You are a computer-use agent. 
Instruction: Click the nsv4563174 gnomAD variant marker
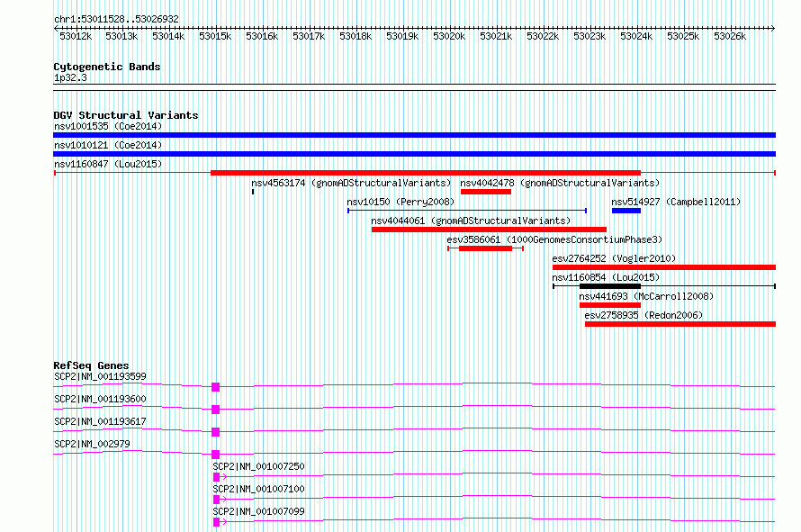[253, 192]
